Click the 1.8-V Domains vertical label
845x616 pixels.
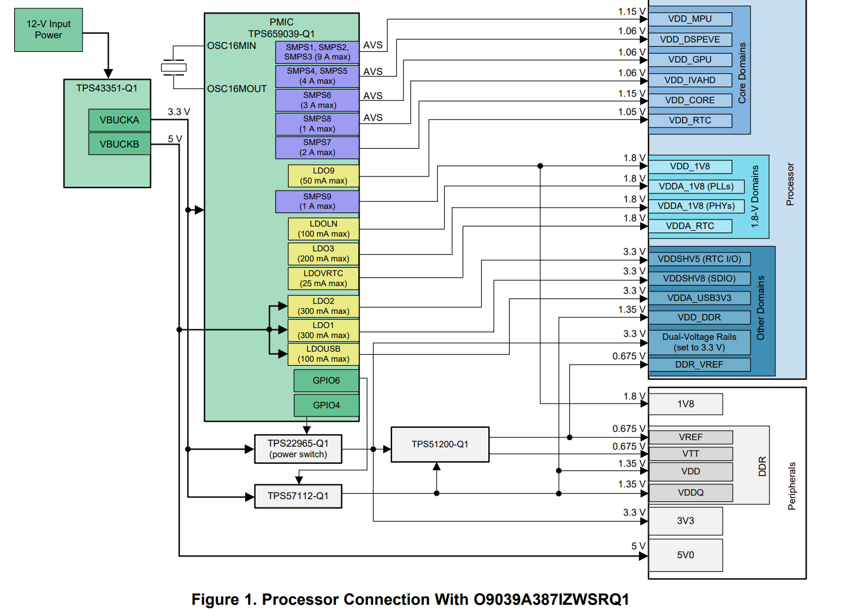[x=755, y=197]
